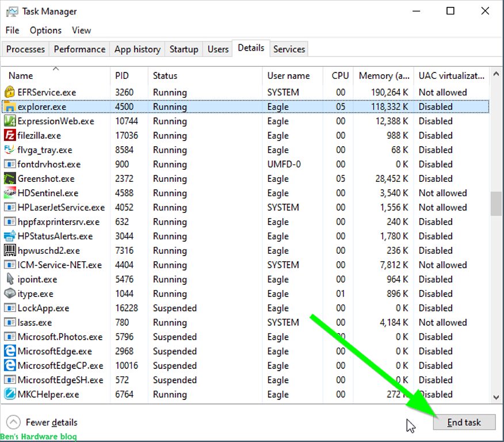Click the filezilla.exe red icon

pos(10,135)
